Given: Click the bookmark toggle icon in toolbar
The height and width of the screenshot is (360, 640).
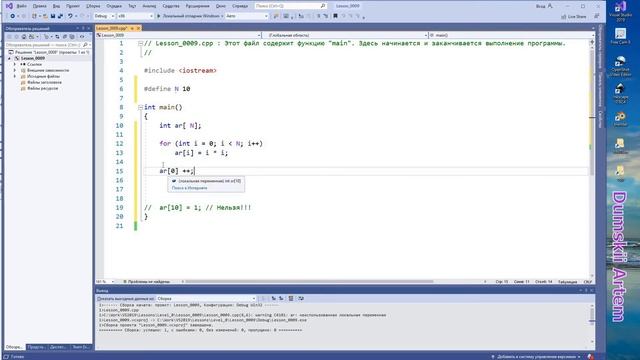Looking at the screenshot, I should (x=335, y=16).
